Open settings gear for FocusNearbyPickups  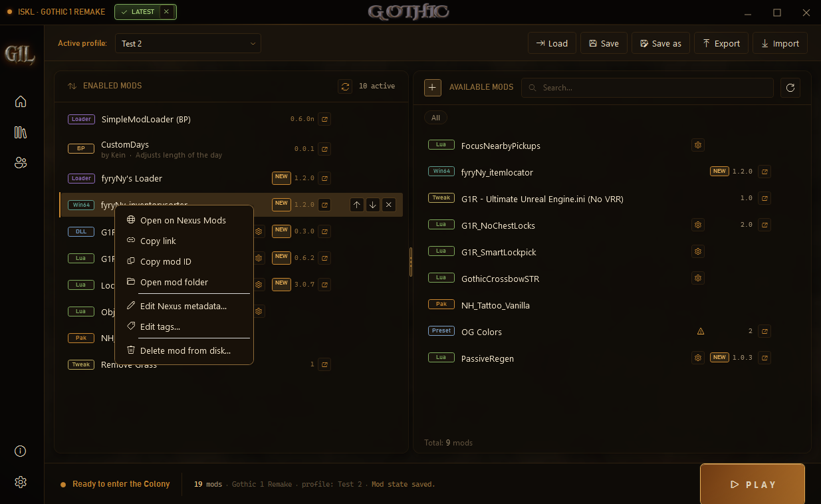coord(698,145)
